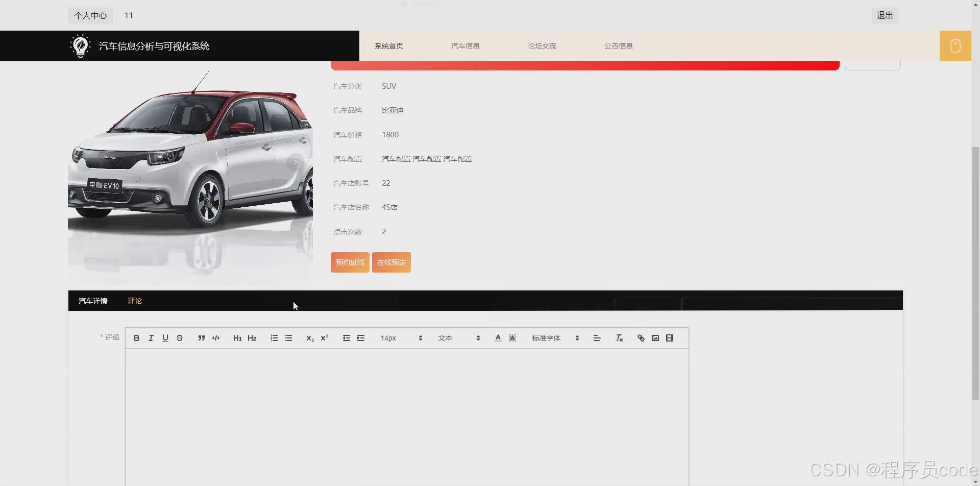
Task: Open 论坛交流 menu item
Action: [x=542, y=46]
